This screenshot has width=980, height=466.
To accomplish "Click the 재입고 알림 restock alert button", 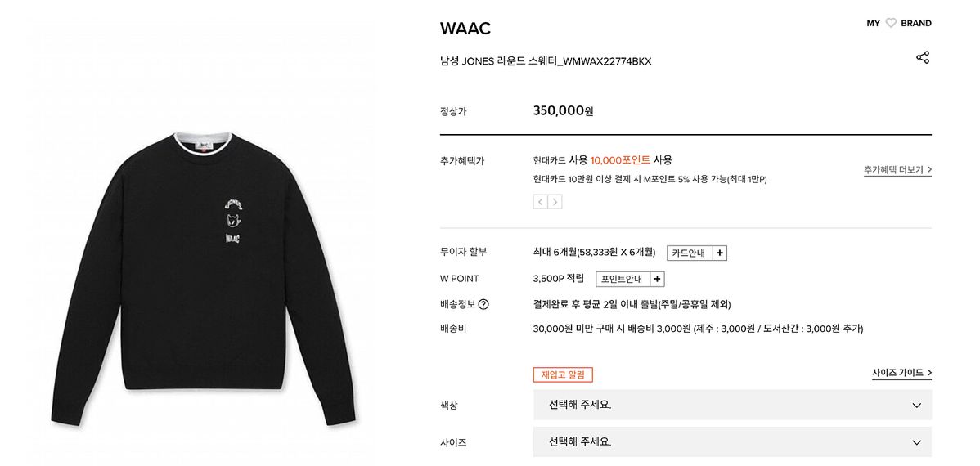I will click(x=563, y=374).
